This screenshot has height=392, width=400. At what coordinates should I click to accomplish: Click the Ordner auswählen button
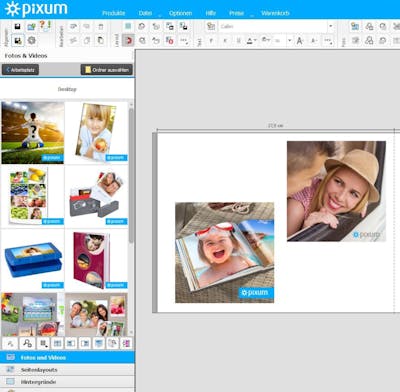(x=107, y=70)
